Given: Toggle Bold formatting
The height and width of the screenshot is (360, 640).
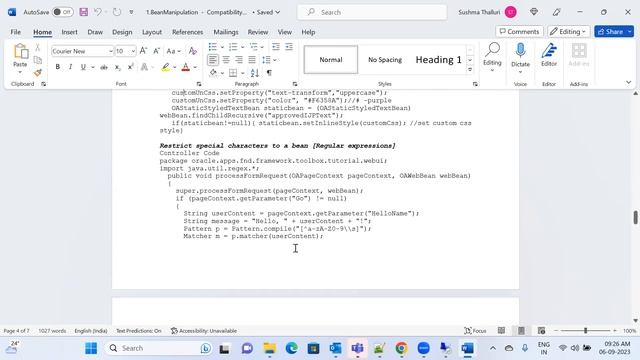Looking at the screenshot, I should click(58, 67).
